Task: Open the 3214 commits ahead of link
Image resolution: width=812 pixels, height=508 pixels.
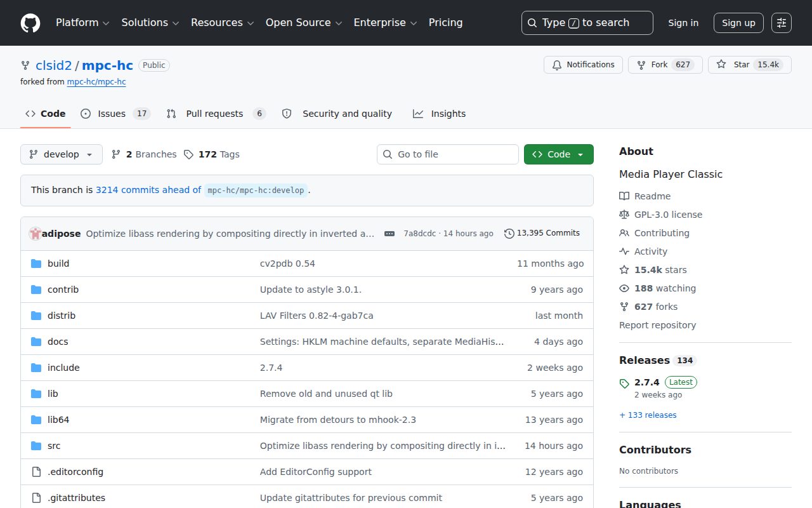Action: 148,190
